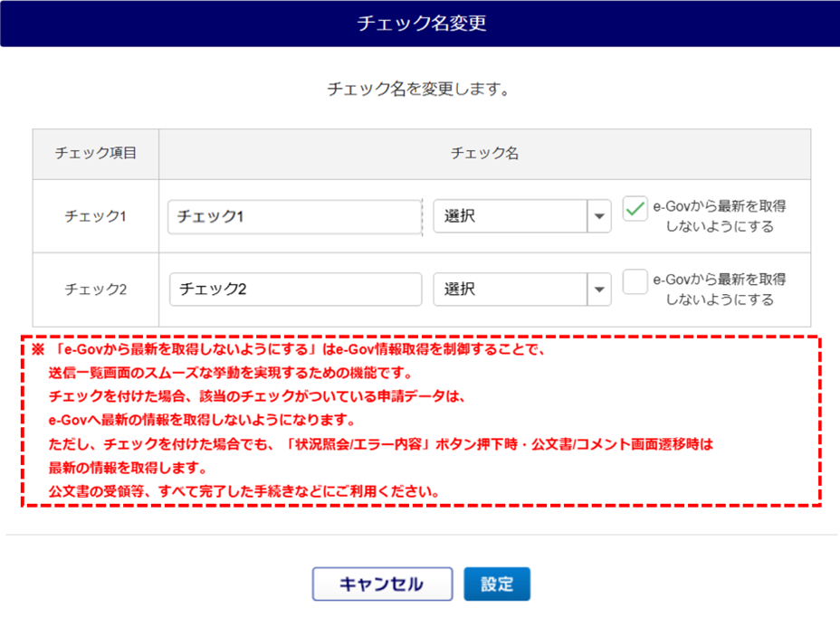Click the チェック2 name text field
840x627 pixels.
pos(296,290)
